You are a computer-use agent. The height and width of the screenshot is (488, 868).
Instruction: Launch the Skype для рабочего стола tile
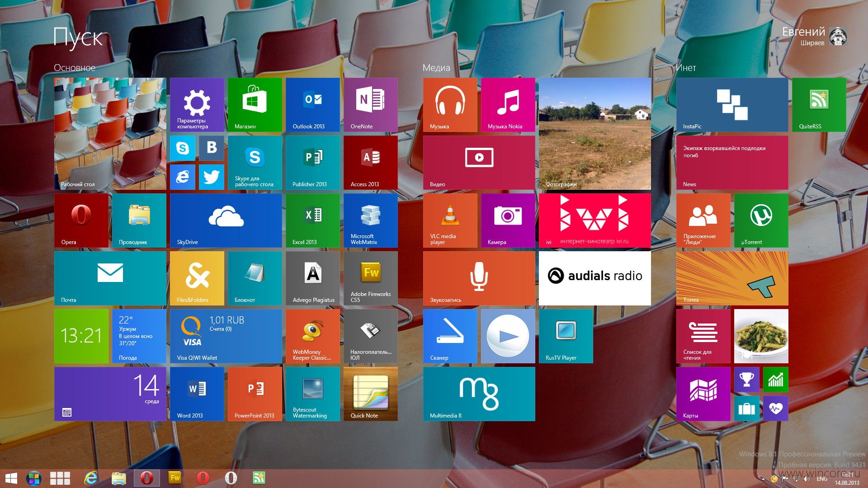pos(255,163)
